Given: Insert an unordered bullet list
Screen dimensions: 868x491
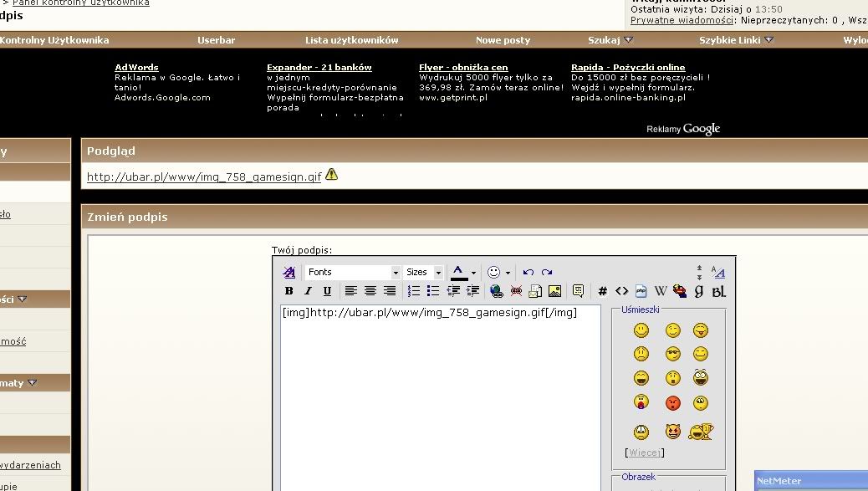Looking at the screenshot, I should coord(433,290).
